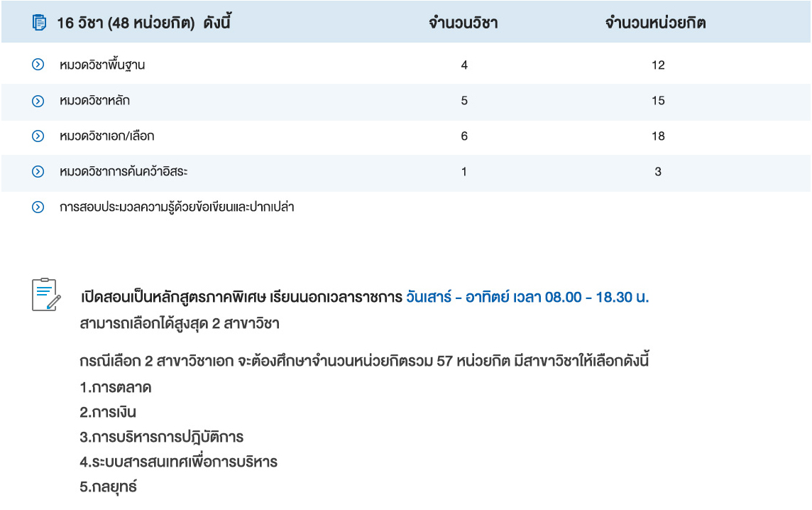Select the การสอบประมวลความรู้ด้วยข้อเขียนและปากเปล่า item
Screen dimensions: 812x510
click(177, 207)
